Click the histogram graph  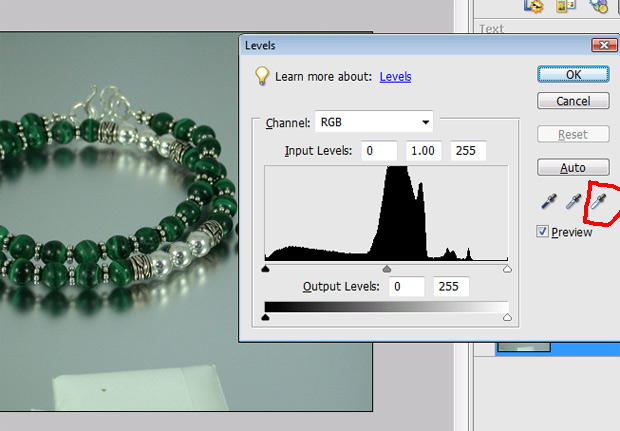point(386,213)
